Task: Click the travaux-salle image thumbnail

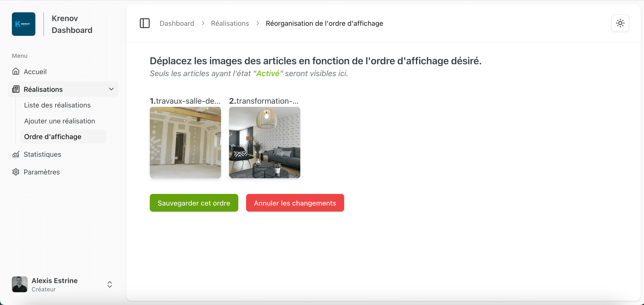Action: (x=185, y=143)
